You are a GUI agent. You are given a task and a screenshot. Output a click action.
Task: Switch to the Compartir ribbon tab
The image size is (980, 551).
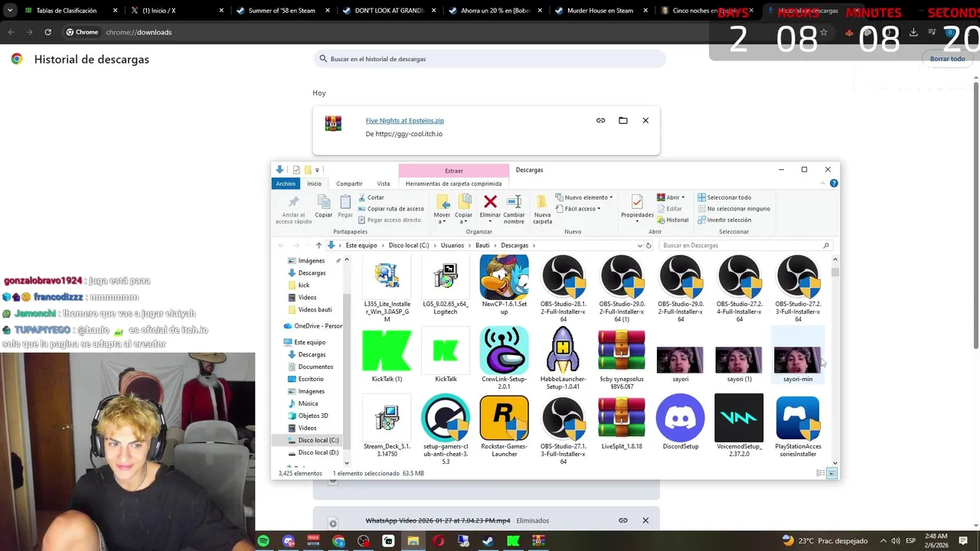tap(349, 184)
